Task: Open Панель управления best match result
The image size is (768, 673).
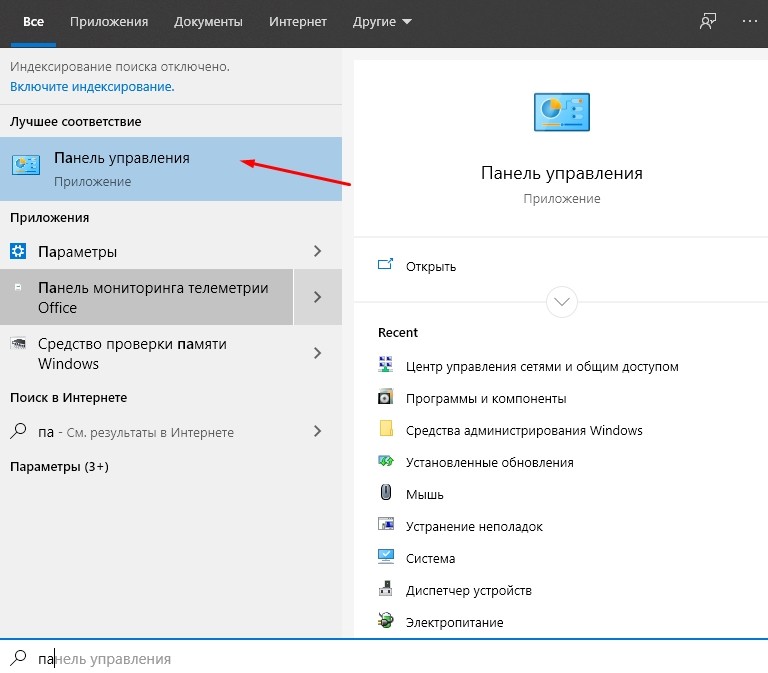Action: coord(171,168)
